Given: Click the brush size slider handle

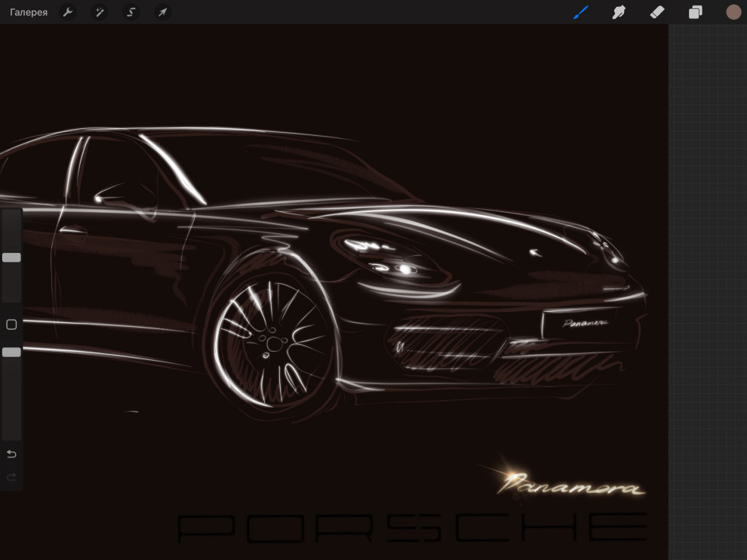Looking at the screenshot, I should (x=11, y=257).
